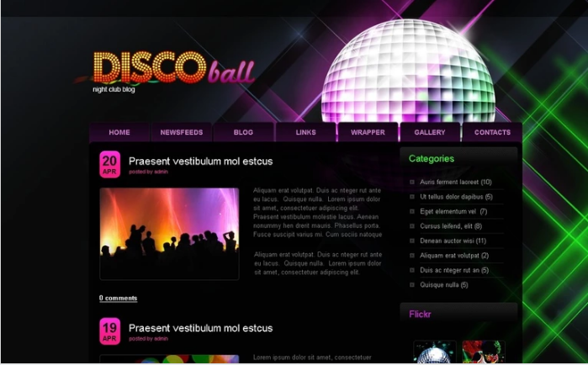Open category Cursus leifend, elit (8)
The height and width of the screenshot is (365, 588).
click(x=451, y=226)
